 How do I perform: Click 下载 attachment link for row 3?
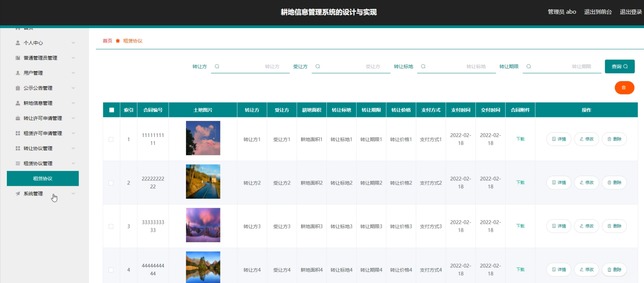520,226
